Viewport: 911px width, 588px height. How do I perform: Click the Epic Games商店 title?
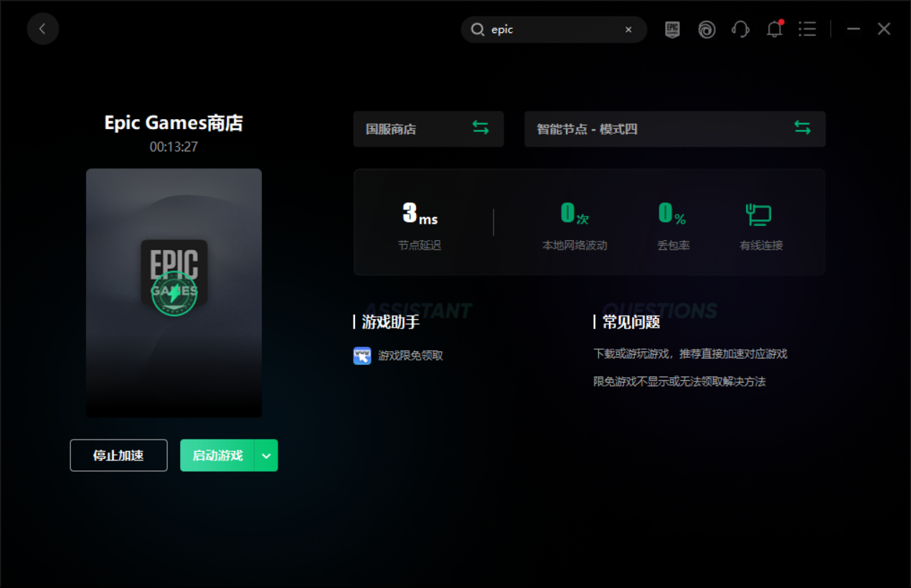(174, 123)
